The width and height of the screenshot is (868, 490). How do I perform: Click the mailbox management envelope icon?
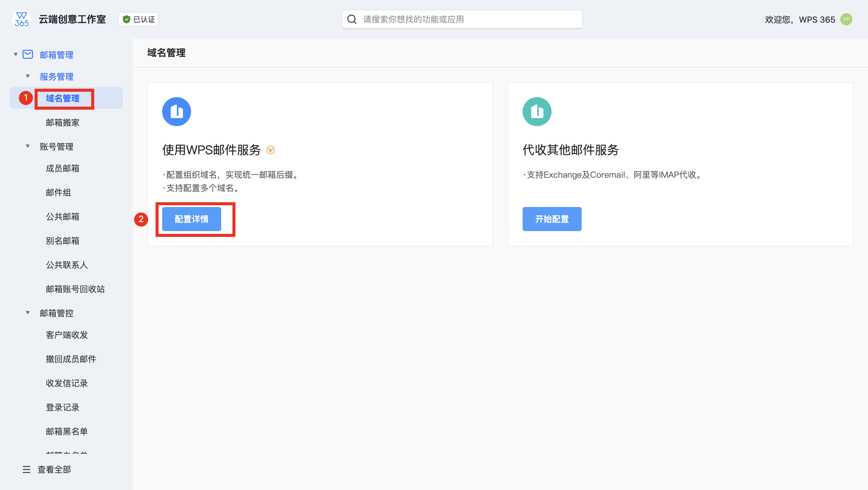[28, 55]
